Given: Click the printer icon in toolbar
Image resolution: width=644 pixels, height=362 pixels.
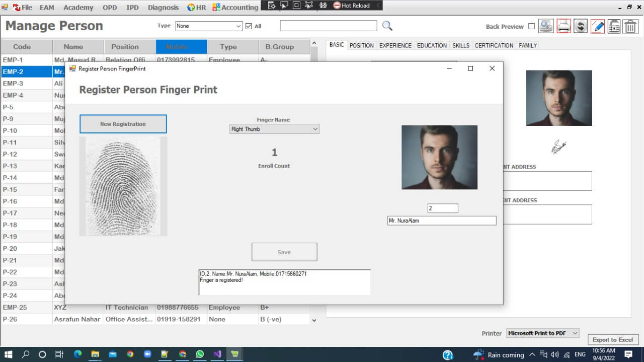Looking at the screenshot, I should pyautogui.click(x=563, y=26).
